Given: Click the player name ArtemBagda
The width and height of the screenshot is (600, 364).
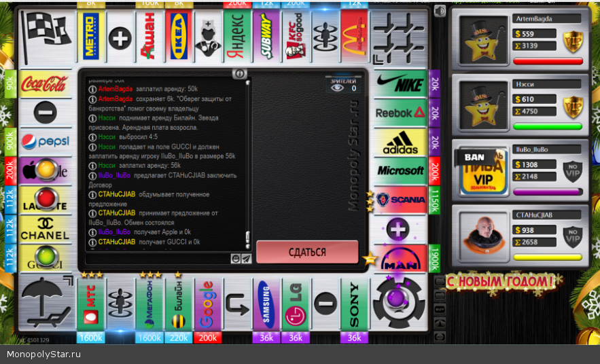Looking at the screenshot, I should pyautogui.click(x=534, y=18).
